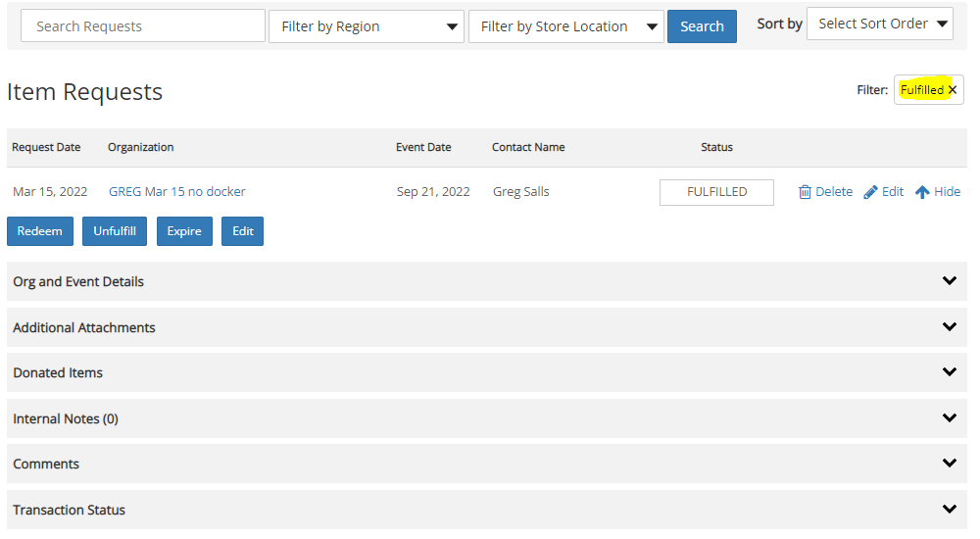The image size is (980, 539).
Task: Click the Contact Name column header
Action: [x=528, y=148]
